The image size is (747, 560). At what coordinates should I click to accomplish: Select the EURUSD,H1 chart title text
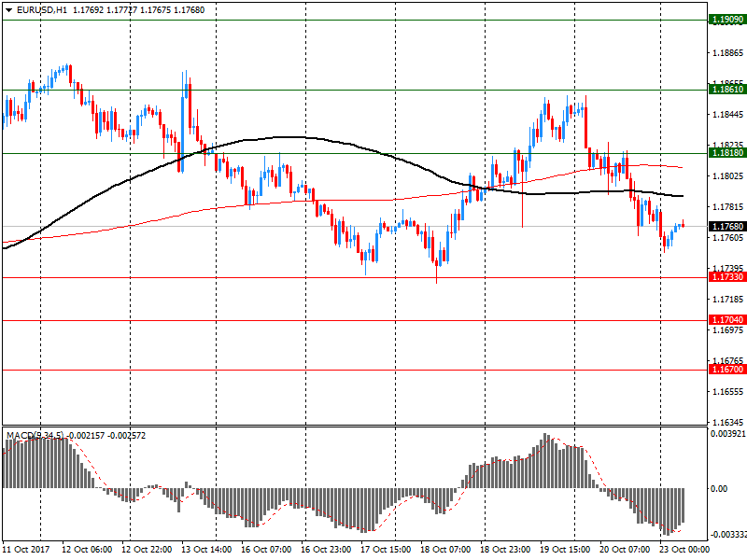click(42, 10)
